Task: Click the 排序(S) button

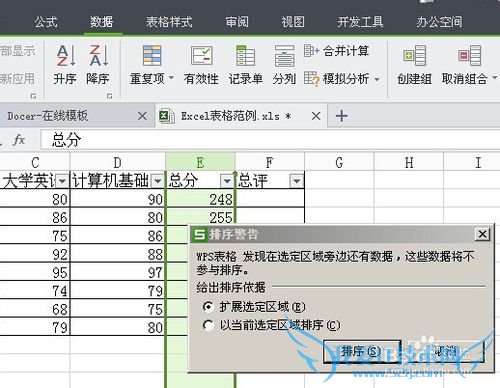Action: [362, 352]
